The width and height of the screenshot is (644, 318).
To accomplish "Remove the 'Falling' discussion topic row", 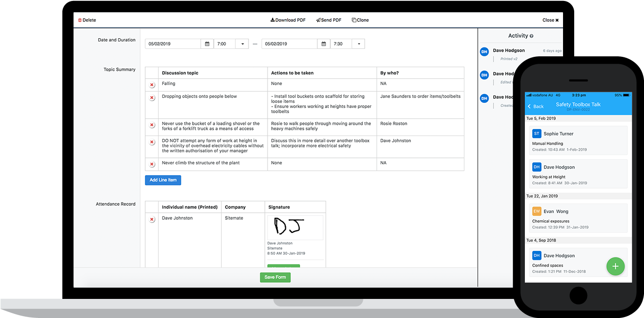I will click(151, 85).
